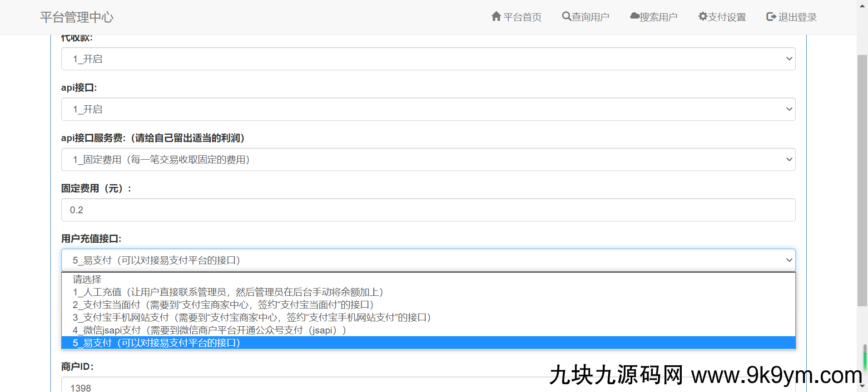Select 2_支付宝当面付 from the list

pyautogui.click(x=223, y=305)
